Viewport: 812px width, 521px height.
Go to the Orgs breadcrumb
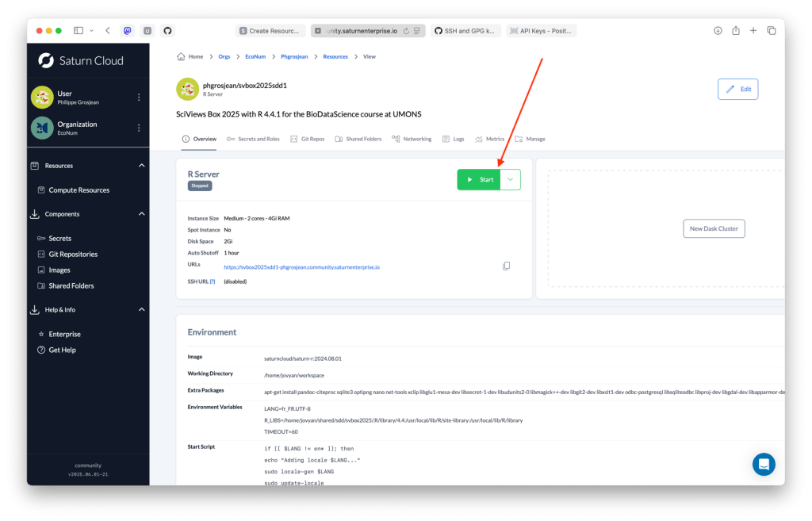224,56
